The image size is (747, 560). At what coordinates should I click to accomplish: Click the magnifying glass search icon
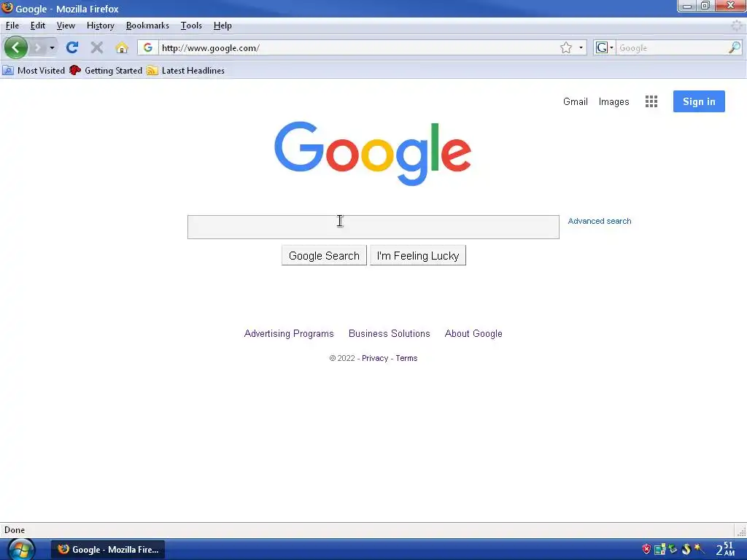pyautogui.click(x=734, y=47)
